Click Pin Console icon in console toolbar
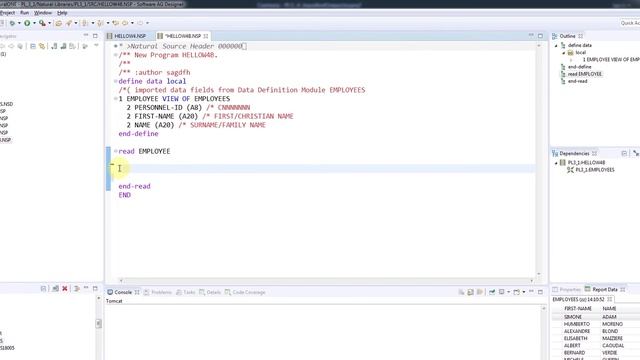This screenshot has height=360, width=640. coord(492,292)
